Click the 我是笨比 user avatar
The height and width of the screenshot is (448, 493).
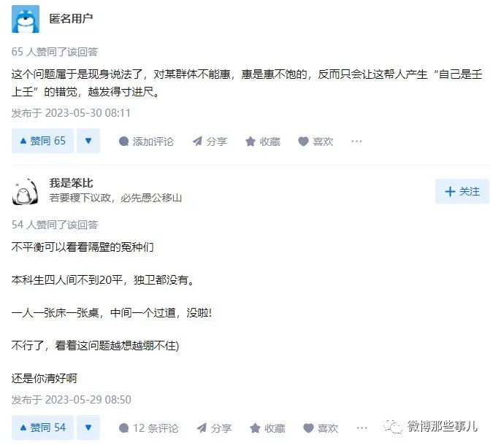26,191
